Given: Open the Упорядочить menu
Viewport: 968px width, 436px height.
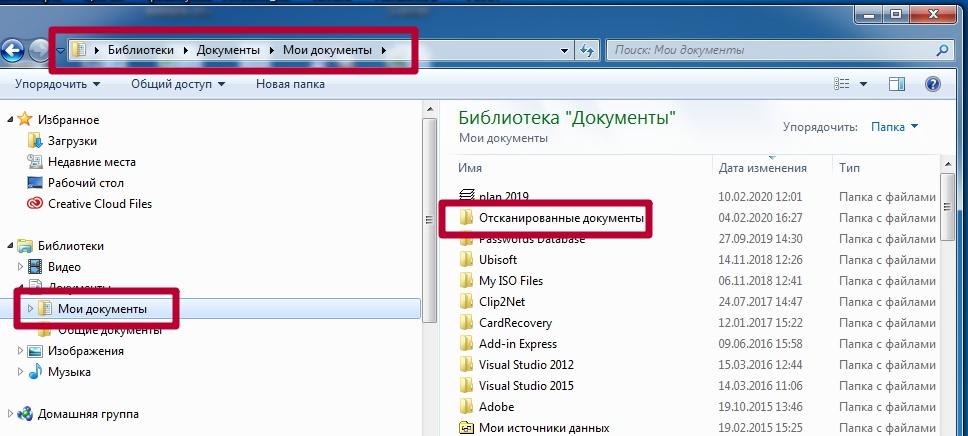Looking at the screenshot, I should coord(57,83).
